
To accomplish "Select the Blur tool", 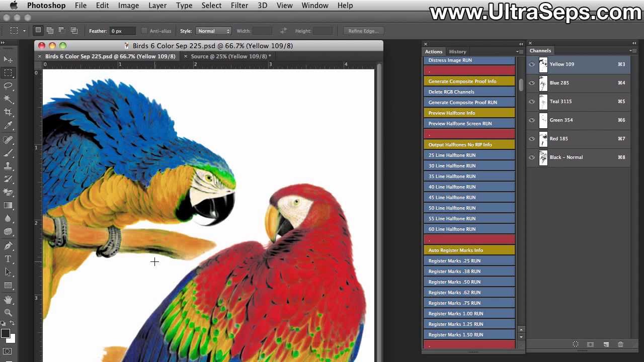I will click(x=8, y=218).
